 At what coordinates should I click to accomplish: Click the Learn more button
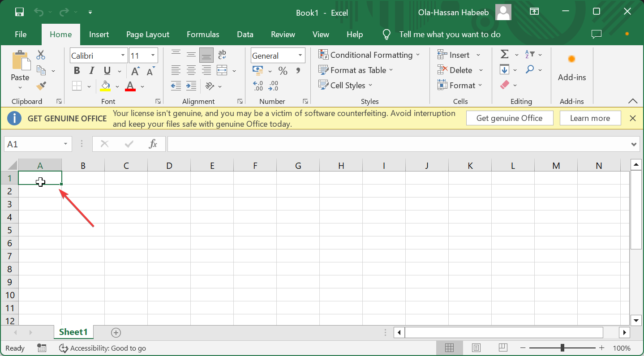click(x=590, y=118)
